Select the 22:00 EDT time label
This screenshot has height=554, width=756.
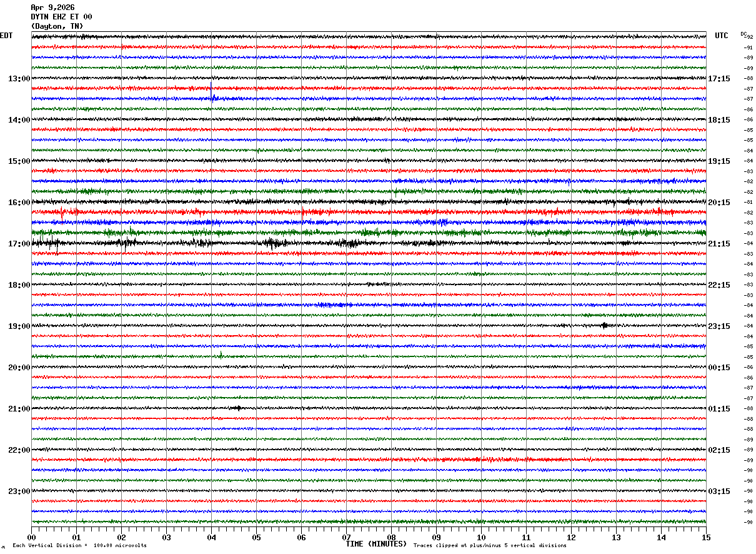[19, 450]
